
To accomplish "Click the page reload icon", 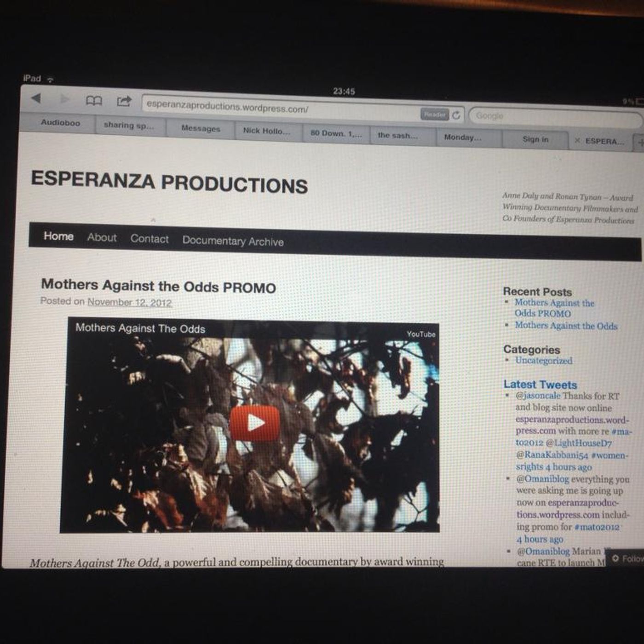I will tap(456, 115).
